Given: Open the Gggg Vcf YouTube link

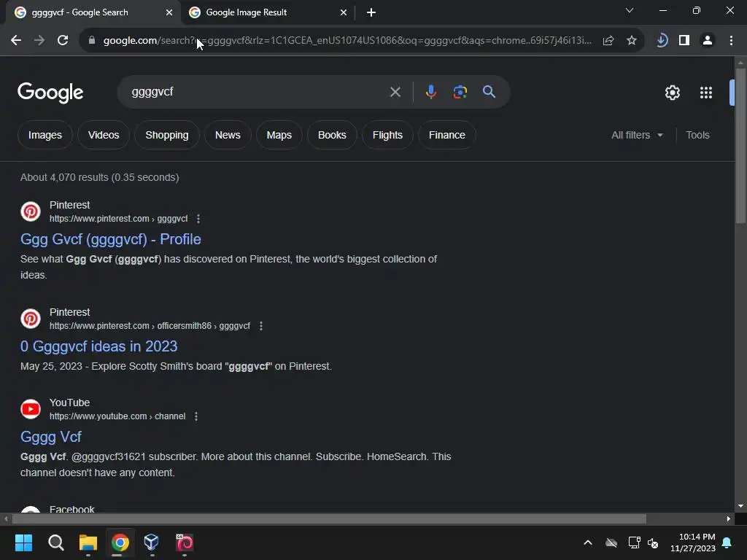Looking at the screenshot, I should click(51, 437).
